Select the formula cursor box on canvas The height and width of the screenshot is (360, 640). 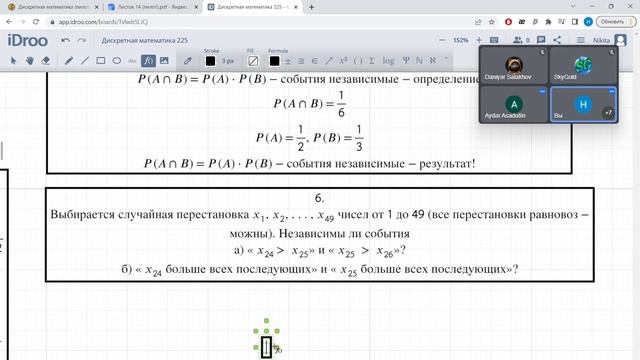[x=266, y=347]
